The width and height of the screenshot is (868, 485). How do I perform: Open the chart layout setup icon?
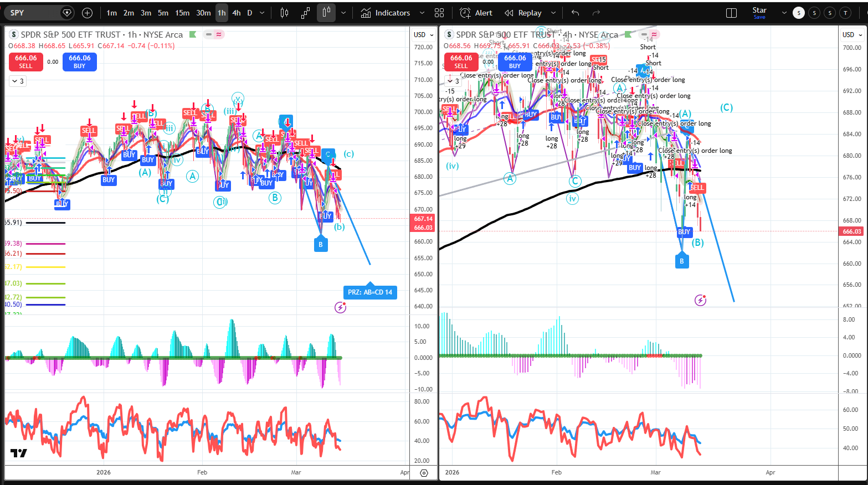[x=731, y=13]
